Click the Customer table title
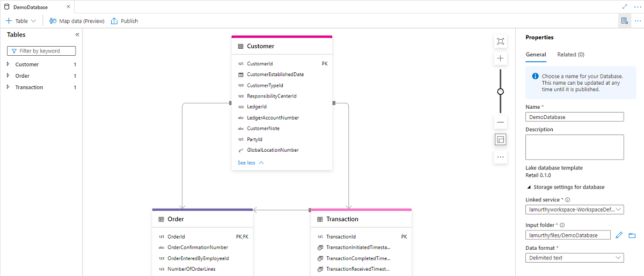644x276 pixels. [x=261, y=46]
